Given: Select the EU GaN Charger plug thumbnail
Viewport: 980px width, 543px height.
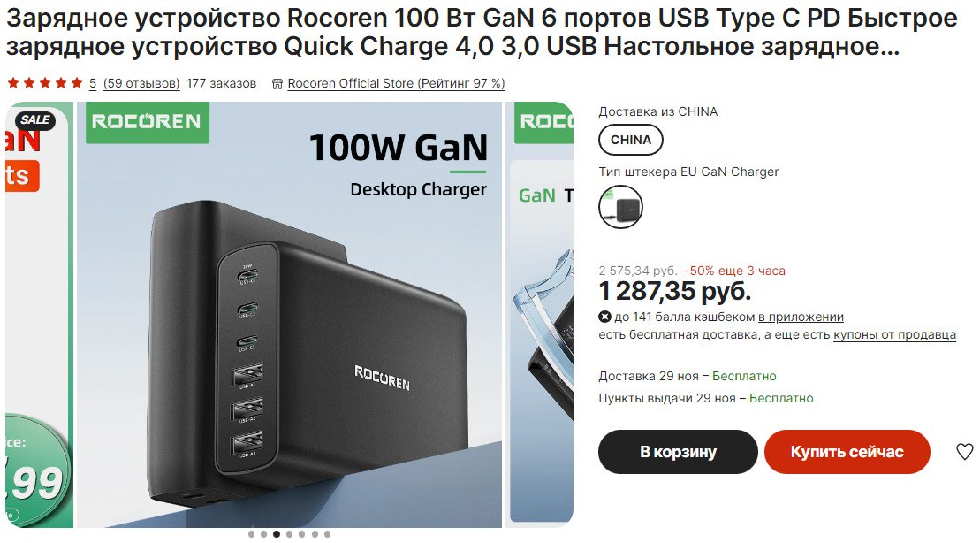Looking at the screenshot, I should coord(620,206).
